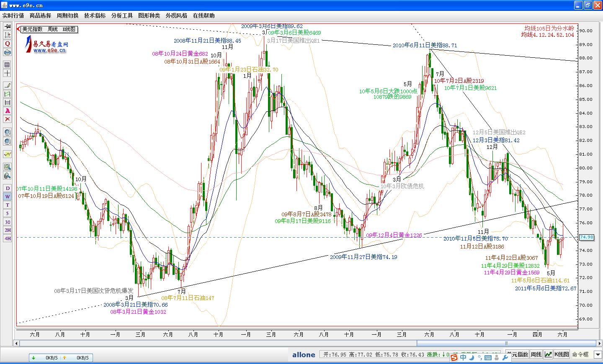Click the 命令框 command box field
This screenshot has height=364, width=603.
(582, 354)
